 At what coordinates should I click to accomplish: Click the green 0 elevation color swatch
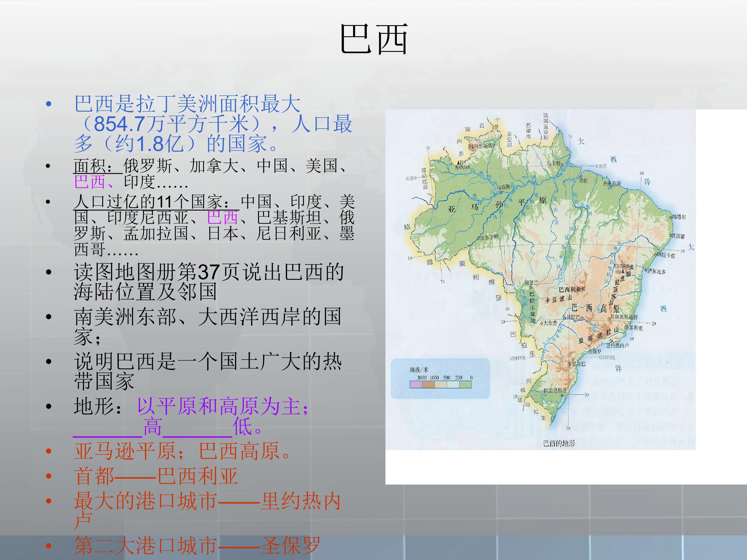[465, 384]
